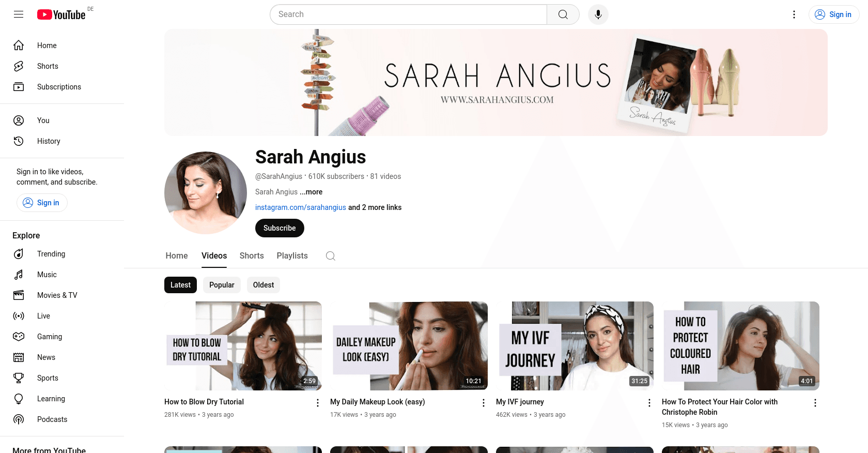
Task: Search within channel using magnifier icon
Action: (x=331, y=256)
